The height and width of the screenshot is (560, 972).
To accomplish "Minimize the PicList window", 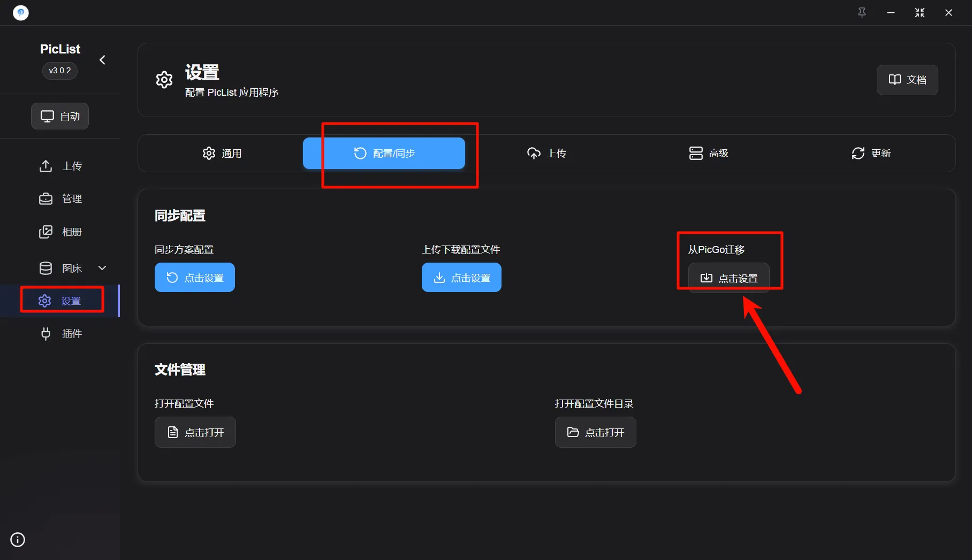I will coord(891,12).
